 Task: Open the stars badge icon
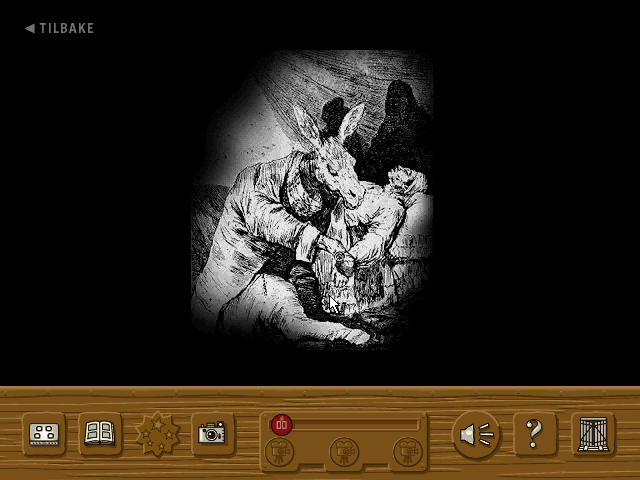[x=157, y=435]
